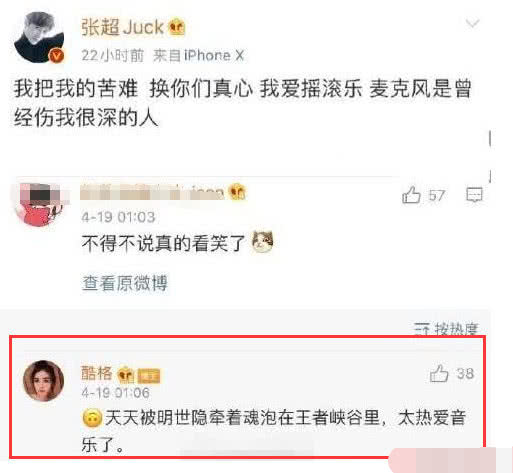Reply using the comment bubble icon
This screenshot has height=473, width=513.
(x=474, y=195)
